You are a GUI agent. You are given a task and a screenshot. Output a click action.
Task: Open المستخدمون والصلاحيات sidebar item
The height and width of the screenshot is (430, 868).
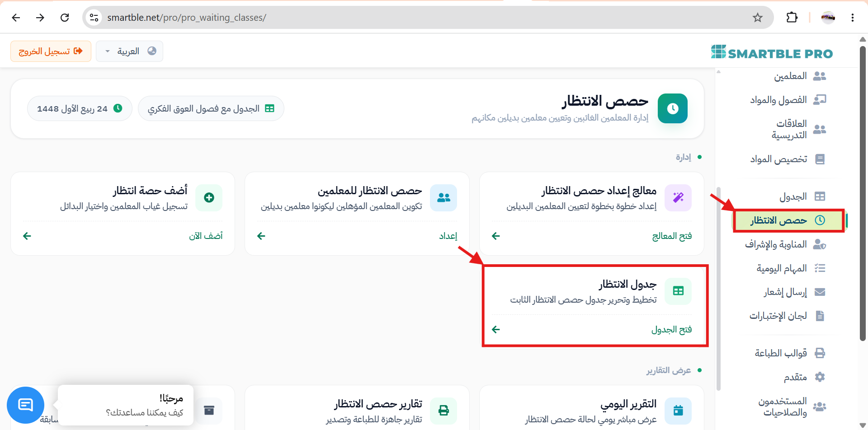point(793,407)
